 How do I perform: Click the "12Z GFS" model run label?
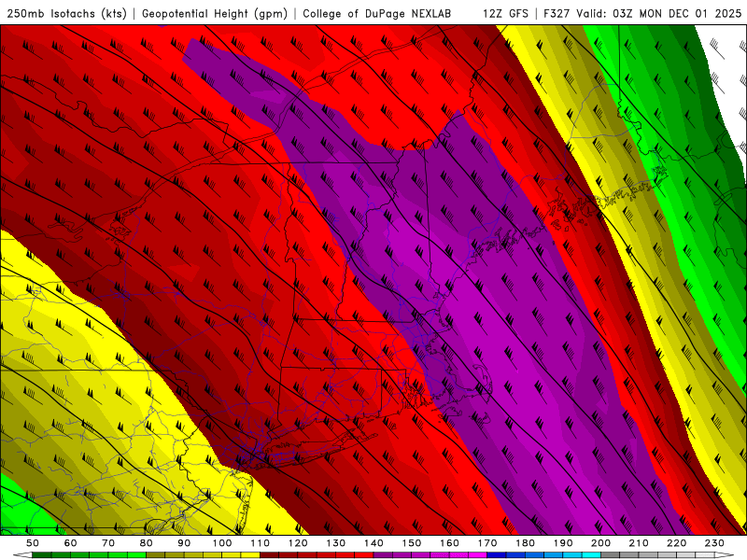point(505,13)
